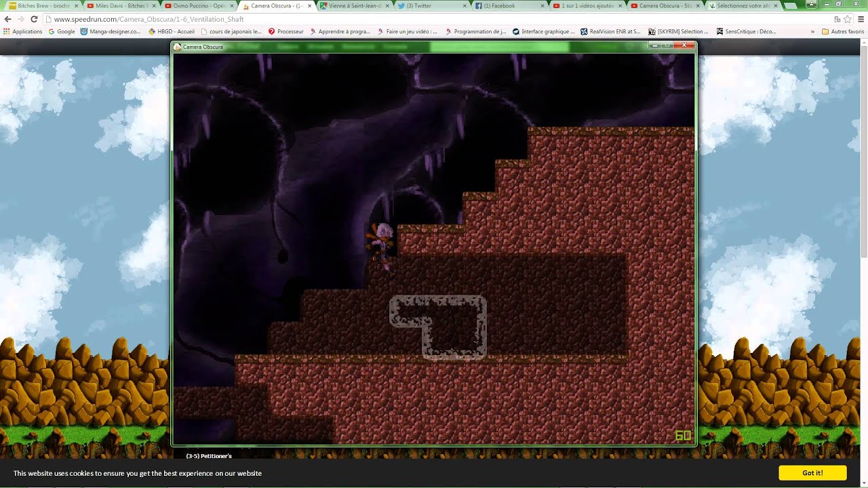Open the SensCritique bookmark
The height and width of the screenshot is (488, 868).
pos(747,31)
